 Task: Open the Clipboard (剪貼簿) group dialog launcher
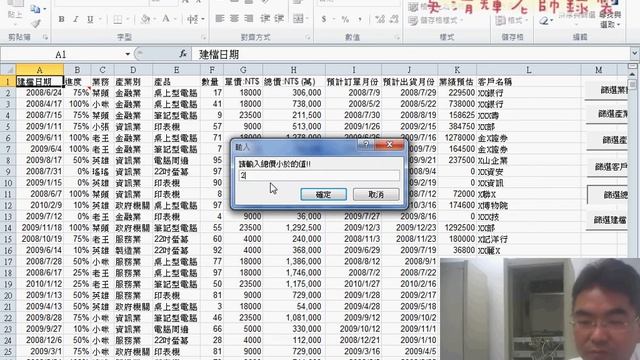coord(45,37)
